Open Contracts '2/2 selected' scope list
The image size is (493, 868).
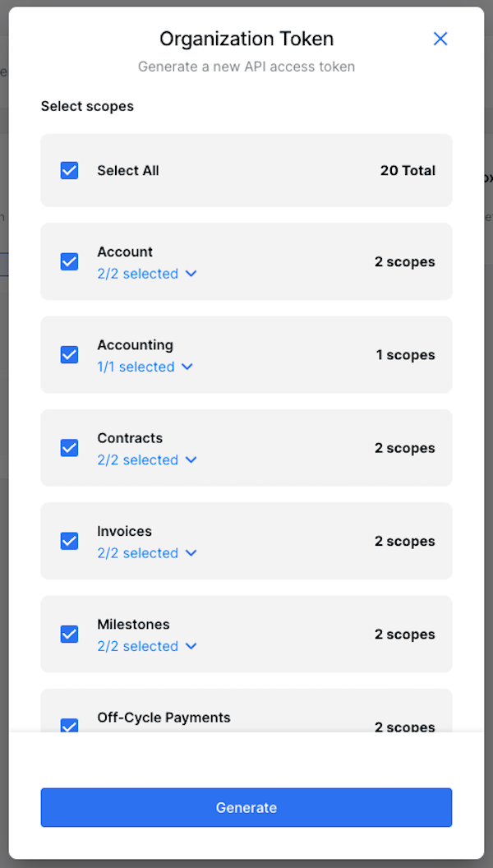138,460
